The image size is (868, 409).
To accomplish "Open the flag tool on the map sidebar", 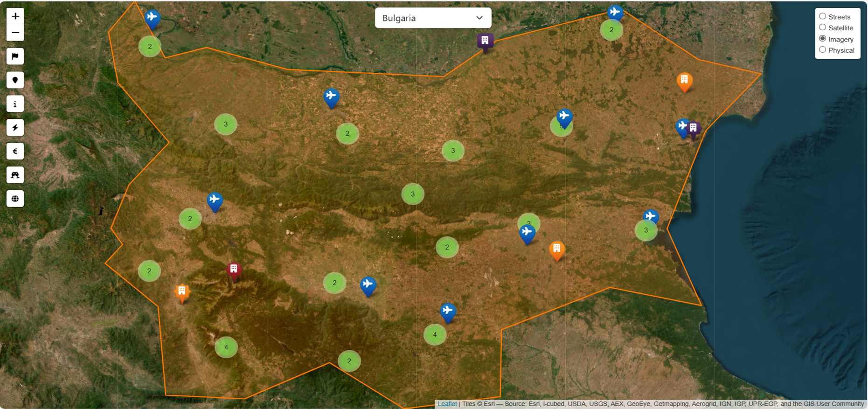I will pyautogui.click(x=15, y=56).
